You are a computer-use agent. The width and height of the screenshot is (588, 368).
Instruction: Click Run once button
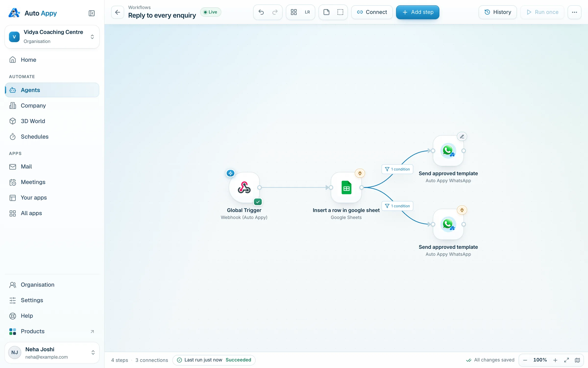542,12
